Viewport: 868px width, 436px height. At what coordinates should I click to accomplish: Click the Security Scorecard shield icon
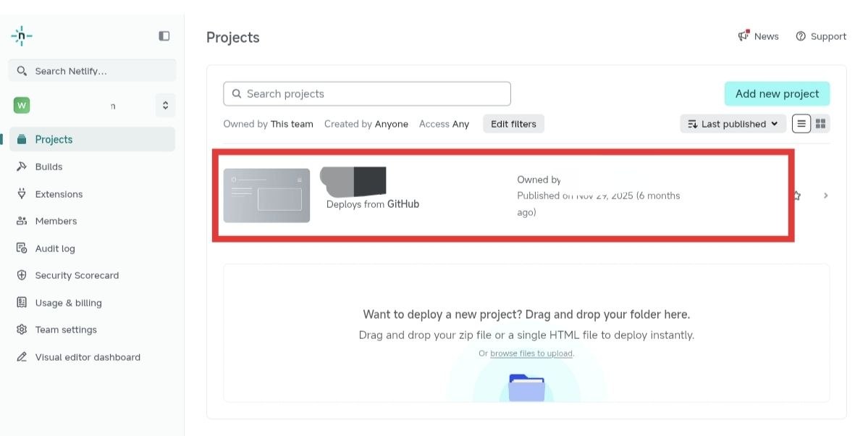pos(22,274)
